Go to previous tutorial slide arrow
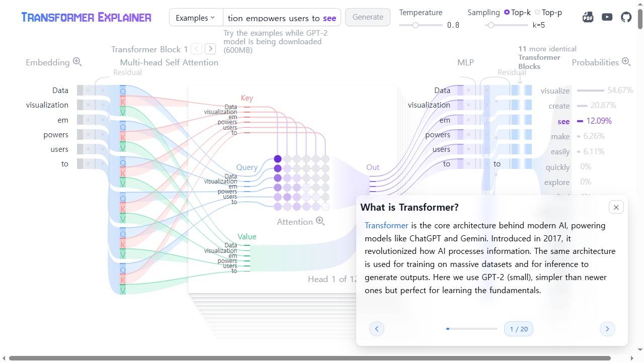 click(377, 329)
